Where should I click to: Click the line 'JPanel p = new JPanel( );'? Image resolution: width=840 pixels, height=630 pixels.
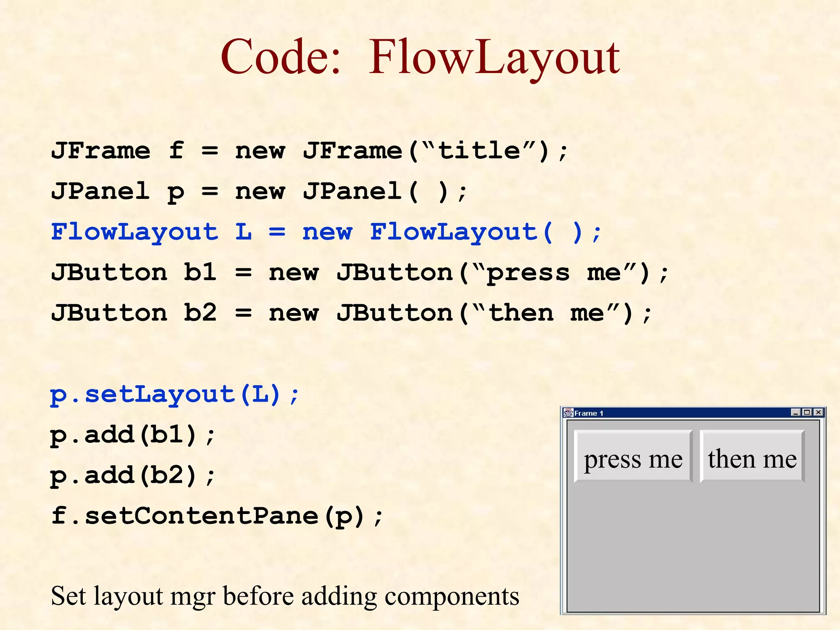(259, 192)
